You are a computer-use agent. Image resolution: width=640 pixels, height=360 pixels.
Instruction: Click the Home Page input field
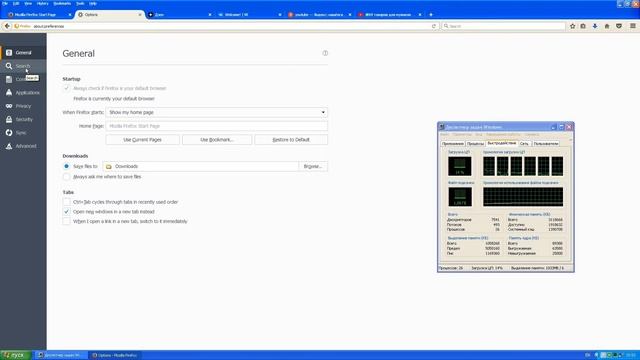coord(217,126)
